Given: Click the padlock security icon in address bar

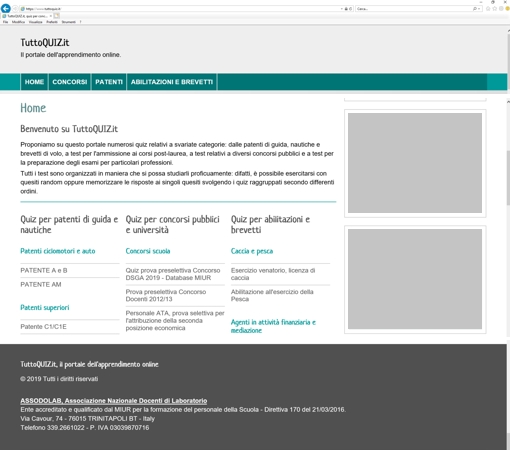Looking at the screenshot, I should click(x=346, y=9).
